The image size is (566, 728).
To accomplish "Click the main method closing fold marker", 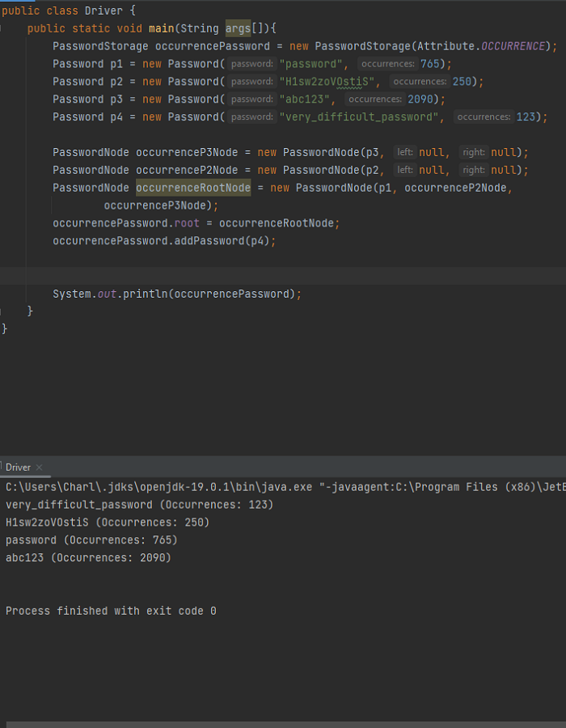I will tap(1, 311).
